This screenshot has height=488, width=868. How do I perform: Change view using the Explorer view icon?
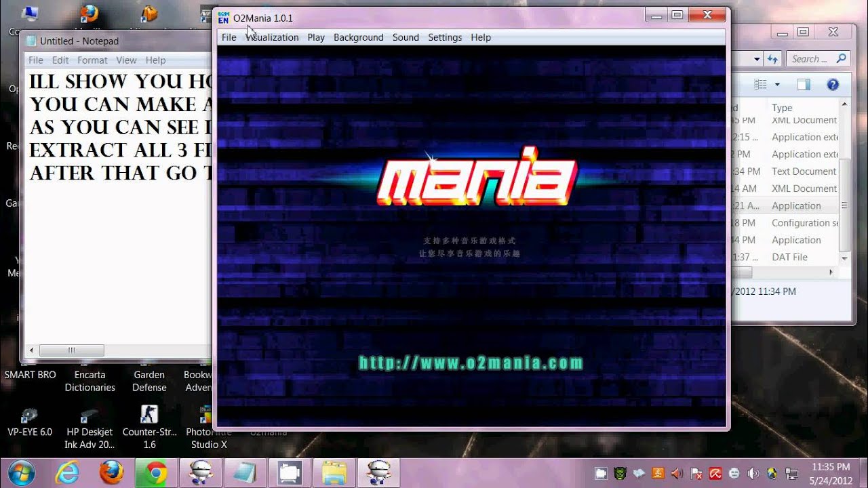tap(761, 85)
